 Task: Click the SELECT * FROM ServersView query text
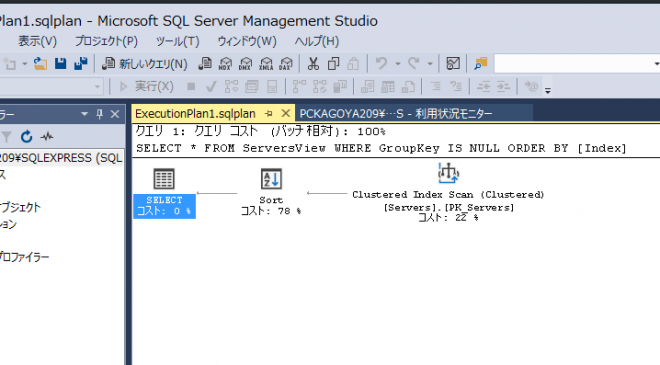click(x=381, y=148)
